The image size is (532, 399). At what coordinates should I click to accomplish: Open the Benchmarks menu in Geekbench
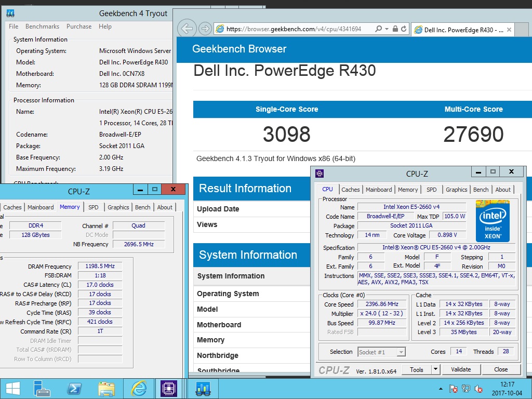[43, 26]
